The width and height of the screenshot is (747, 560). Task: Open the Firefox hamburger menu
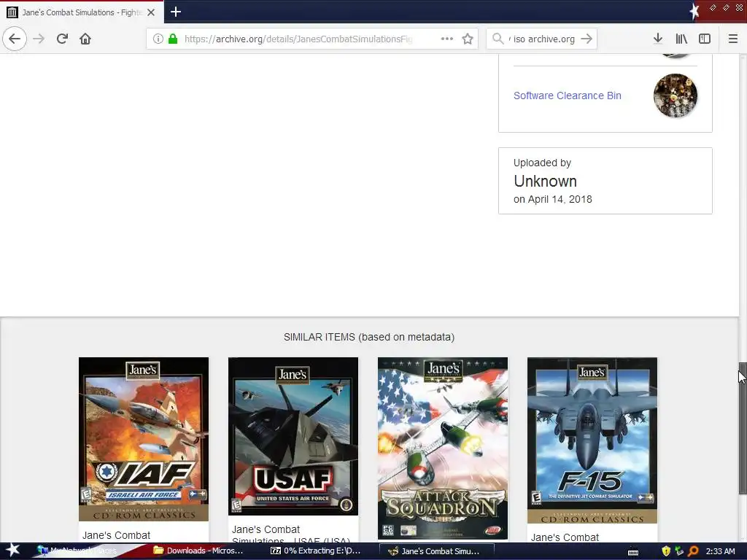[x=733, y=39]
